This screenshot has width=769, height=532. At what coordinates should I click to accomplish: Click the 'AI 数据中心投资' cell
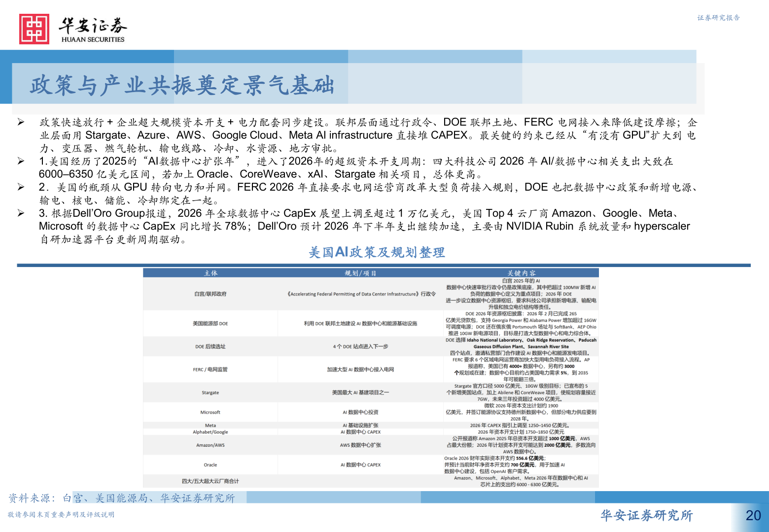tap(360, 412)
